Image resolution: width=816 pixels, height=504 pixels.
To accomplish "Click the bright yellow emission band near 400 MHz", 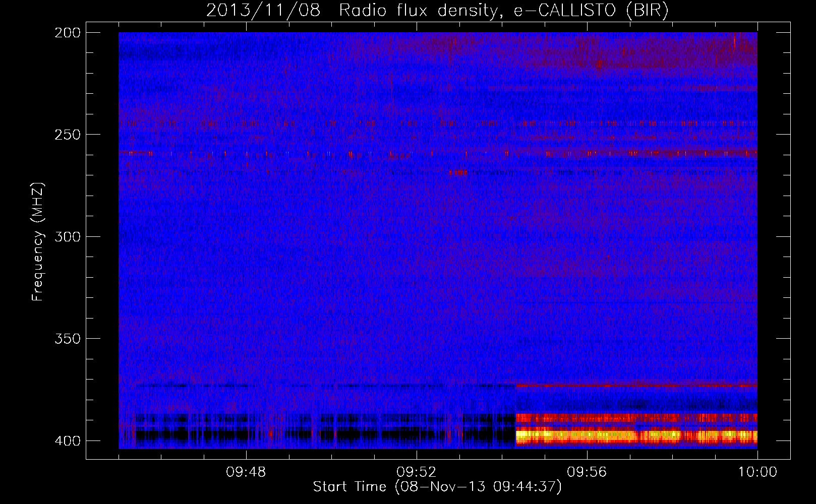I will tap(636, 435).
